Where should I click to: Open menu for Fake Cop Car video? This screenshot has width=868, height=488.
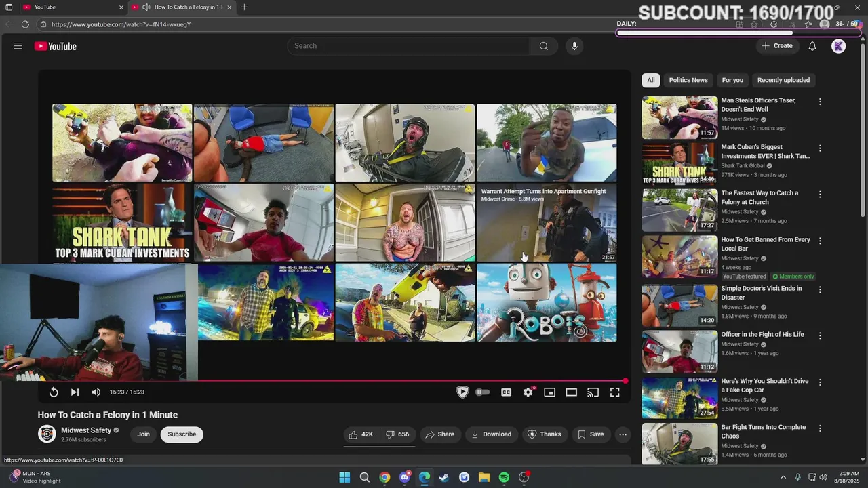click(x=820, y=382)
